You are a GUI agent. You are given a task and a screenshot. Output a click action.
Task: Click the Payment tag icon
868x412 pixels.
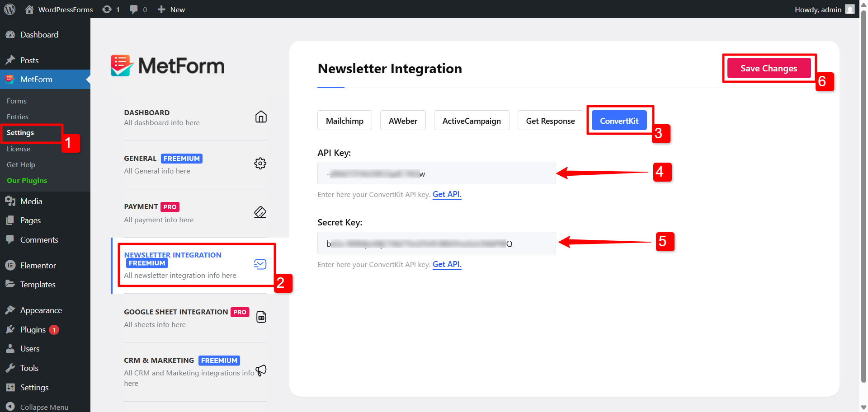pyautogui.click(x=260, y=212)
